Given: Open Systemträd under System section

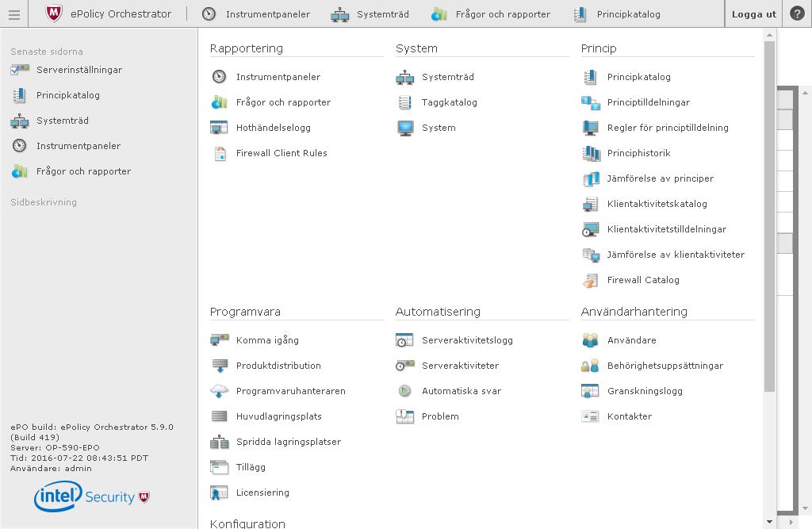Looking at the screenshot, I should coord(448,77).
